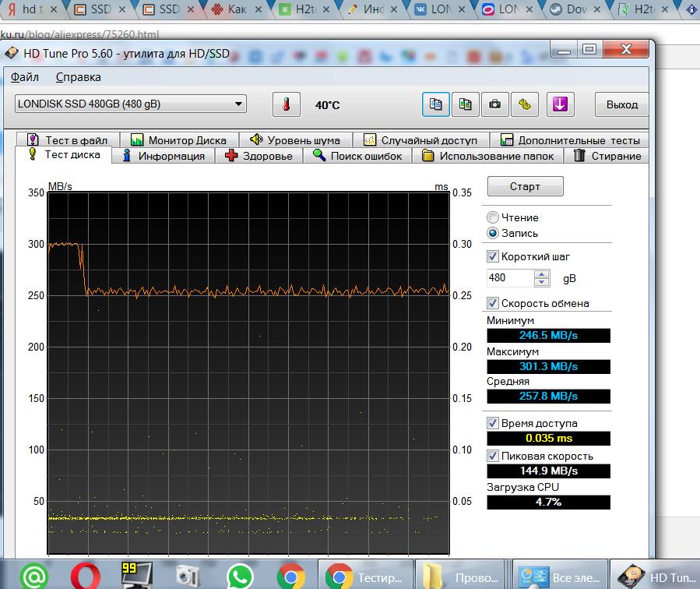Click the minimum speed value 246.5 MB/s
Viewport: 700px width, 589px height.
(x=548, y=335)
